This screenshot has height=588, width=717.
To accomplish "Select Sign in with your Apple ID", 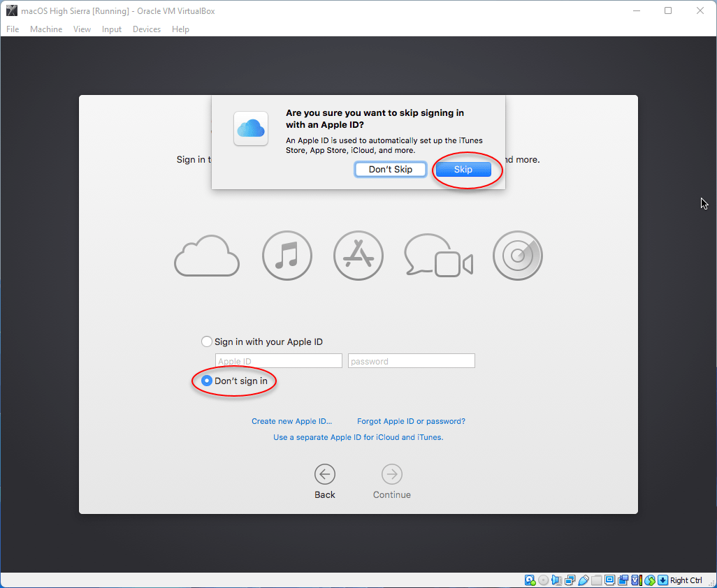I will (262, 341).
